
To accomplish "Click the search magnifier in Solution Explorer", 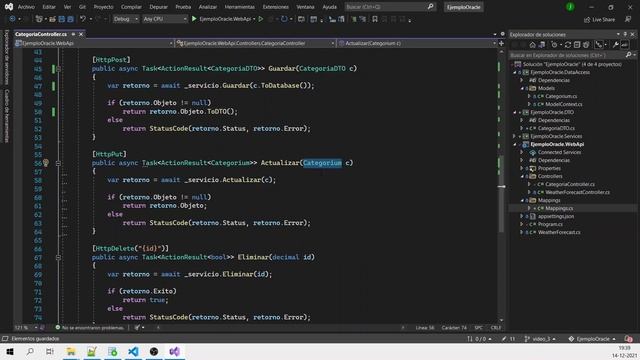I will (x=629, y=55).
